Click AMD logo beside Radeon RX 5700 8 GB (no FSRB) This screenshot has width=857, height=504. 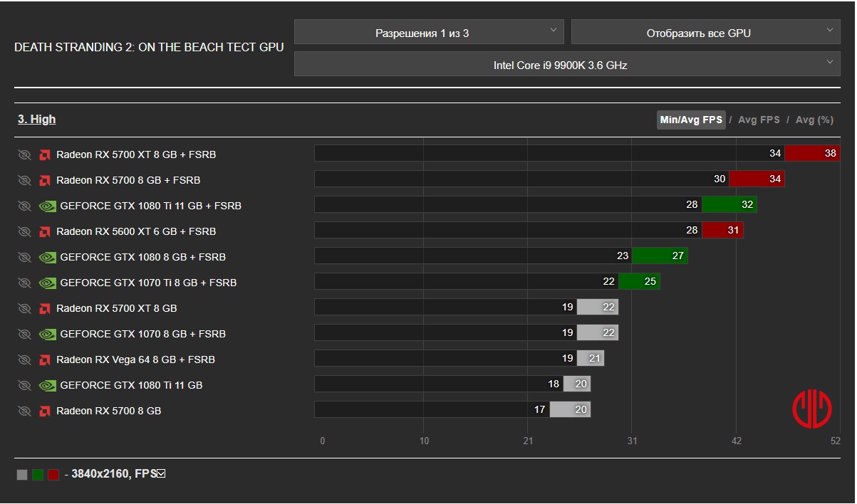[45, 411]
